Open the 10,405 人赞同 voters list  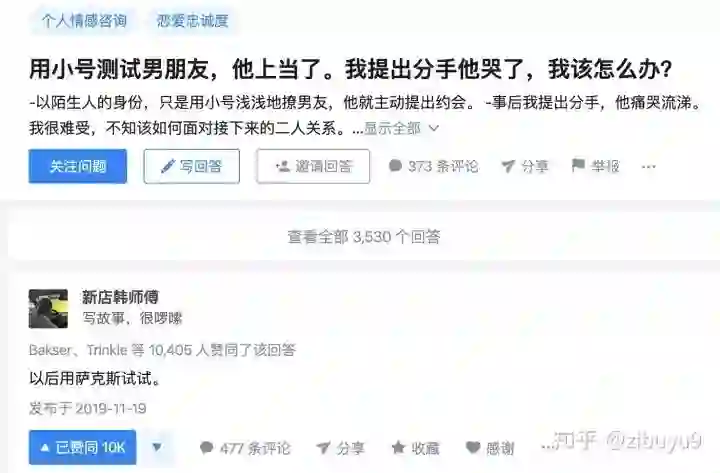(x=162, y=350)
